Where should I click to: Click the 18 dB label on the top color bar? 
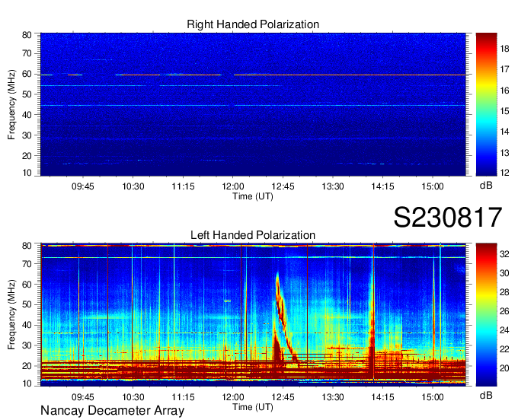(x=504, y=49)
